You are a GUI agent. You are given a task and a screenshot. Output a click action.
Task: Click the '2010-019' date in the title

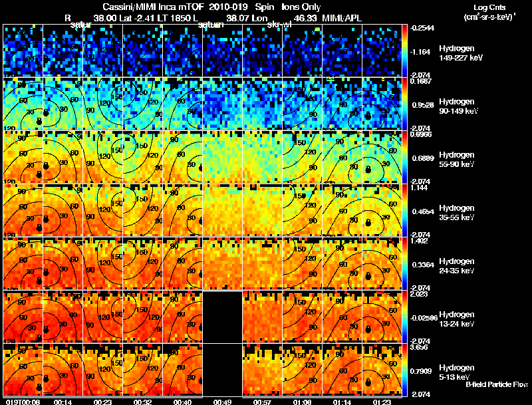click(227, 7)
